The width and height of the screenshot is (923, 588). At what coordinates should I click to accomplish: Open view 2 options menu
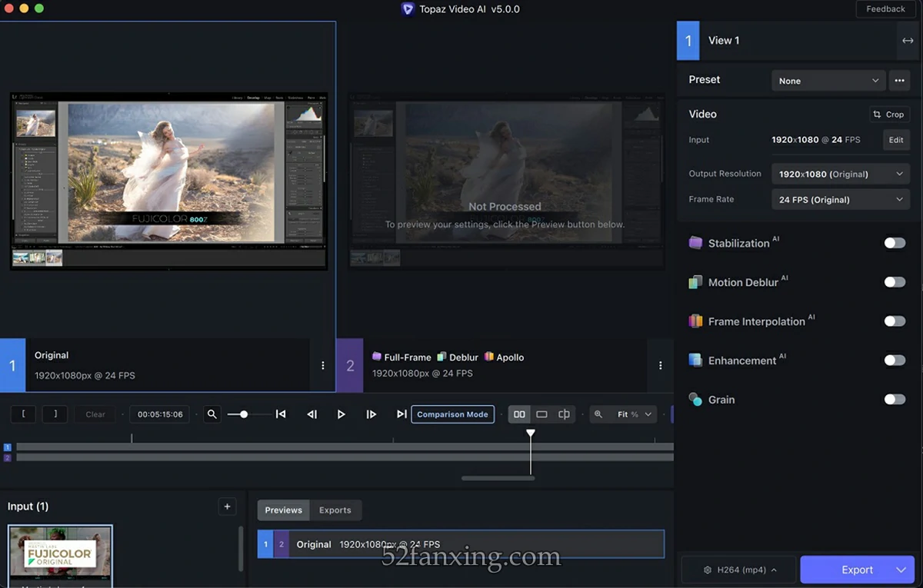pos(661,366)
